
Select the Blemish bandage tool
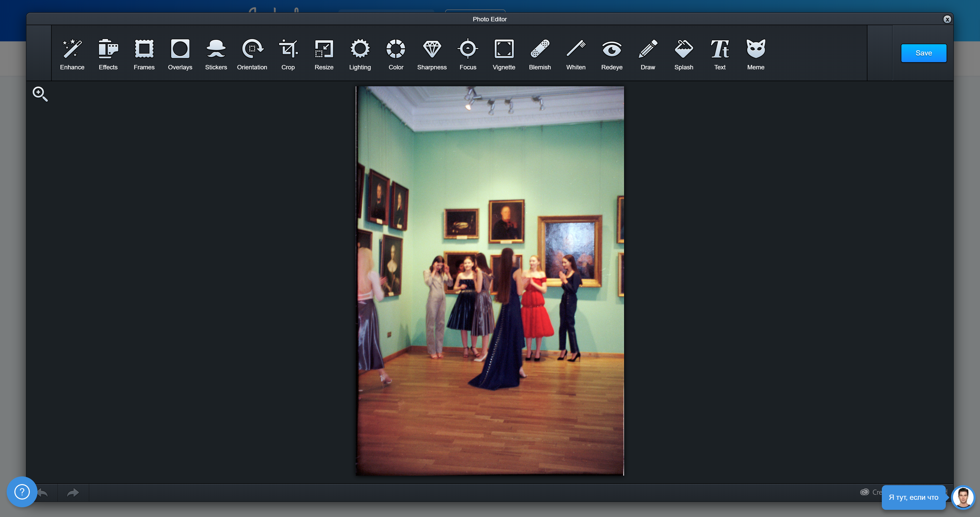click(x=540, y=54)
